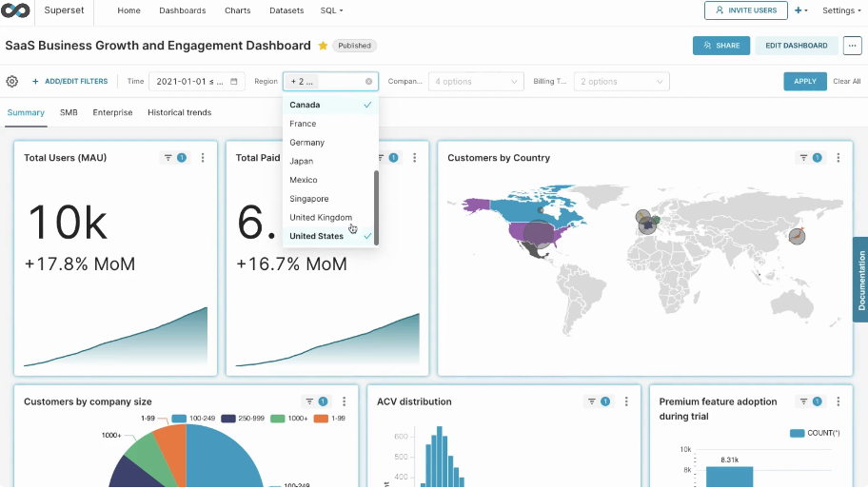Open the filter settings gear icon
The width and height of the screenshot is (868, 489).
(12, 82)
